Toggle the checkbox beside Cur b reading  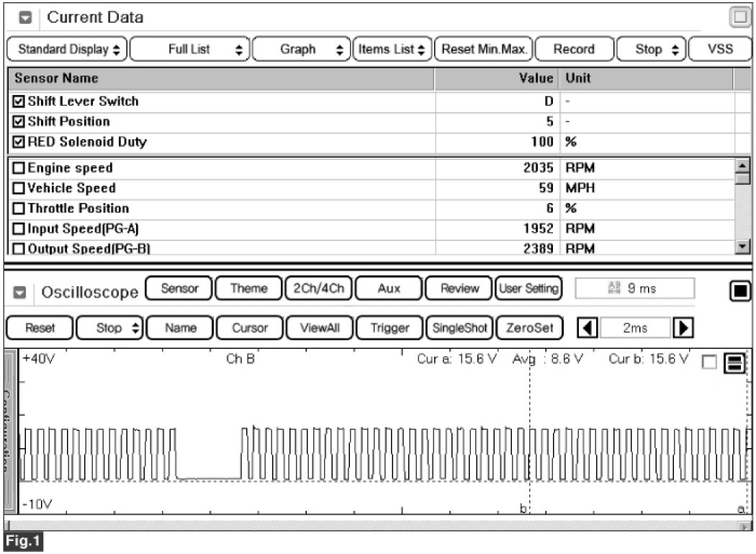(709, 364)
